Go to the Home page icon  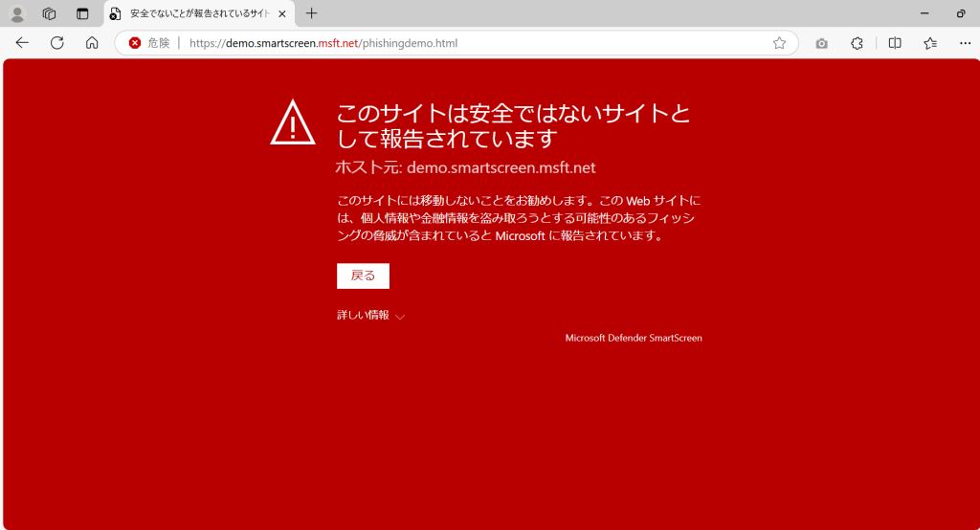(x=92, y=43)
